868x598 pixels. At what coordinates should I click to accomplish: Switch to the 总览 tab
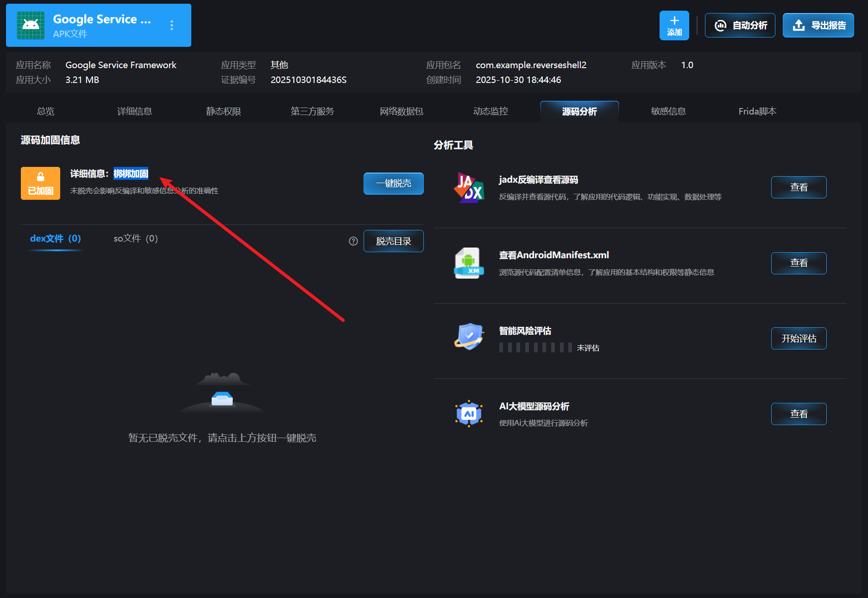45,111
